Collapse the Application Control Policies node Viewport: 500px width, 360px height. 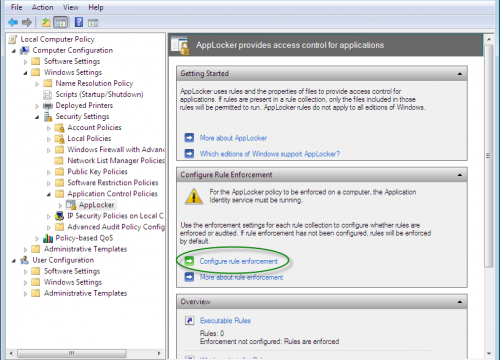49,194
